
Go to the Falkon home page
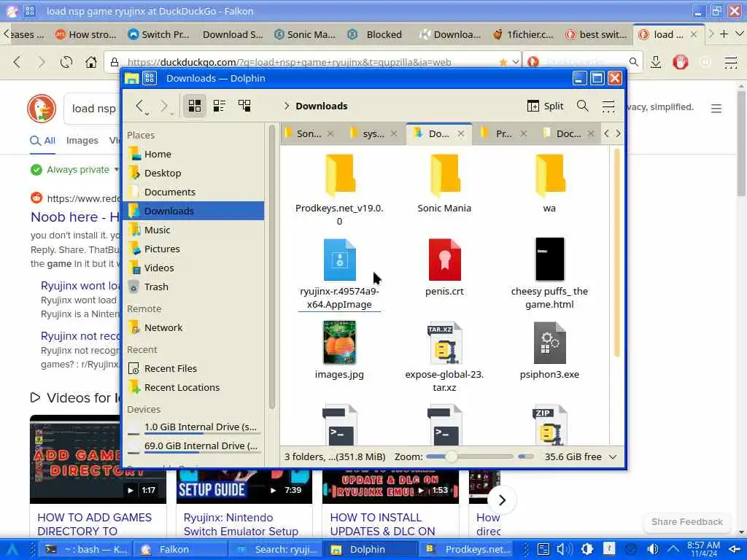click(x=90, y=62)
